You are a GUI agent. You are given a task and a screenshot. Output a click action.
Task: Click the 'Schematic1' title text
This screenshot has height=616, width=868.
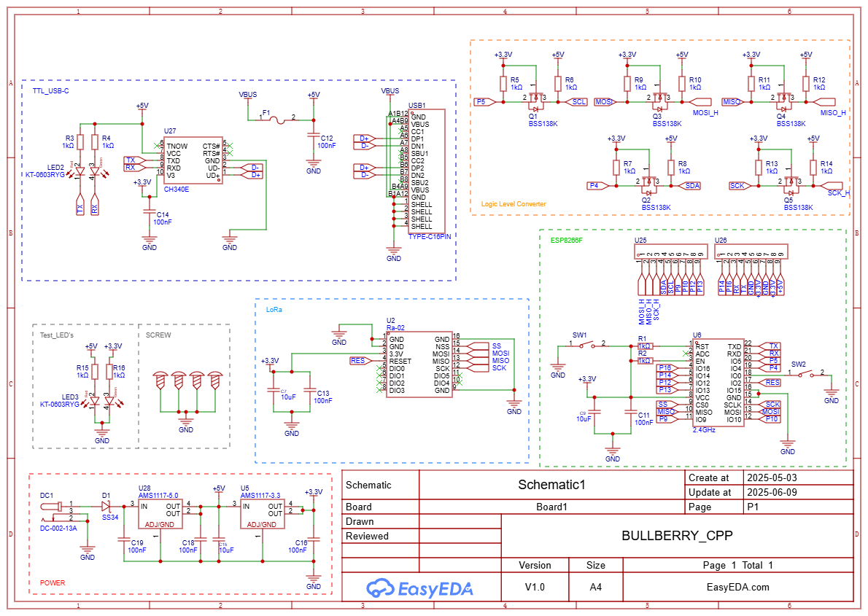(x=551, y=485)
